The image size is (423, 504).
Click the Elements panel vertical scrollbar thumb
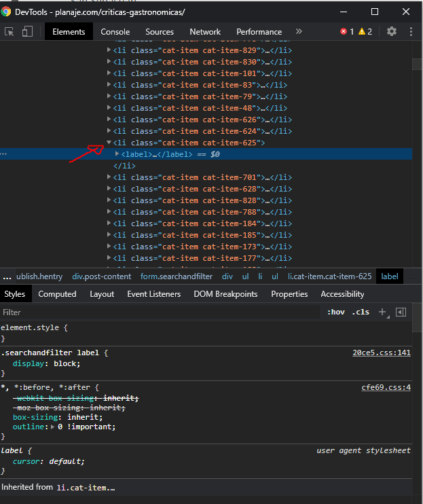pos(417,64)
